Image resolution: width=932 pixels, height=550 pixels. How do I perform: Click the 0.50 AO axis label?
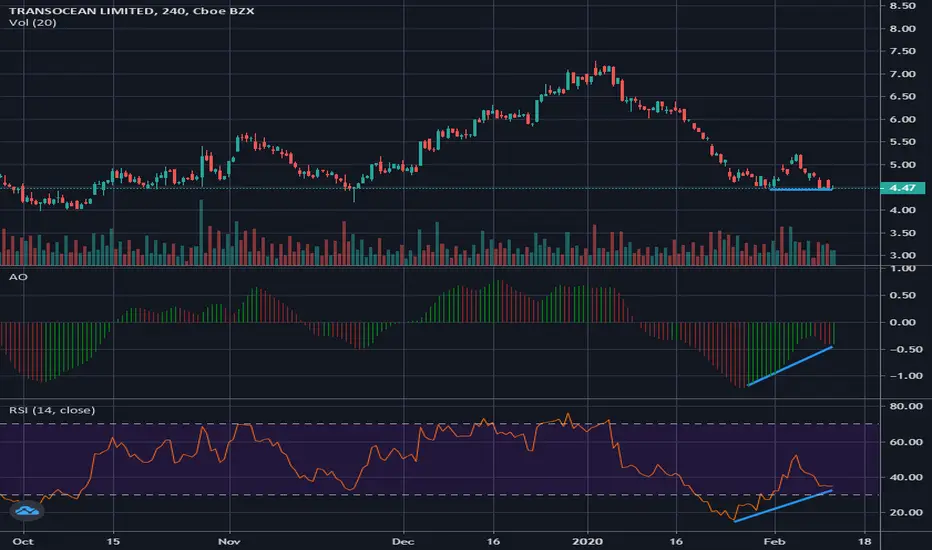(902, 295)
